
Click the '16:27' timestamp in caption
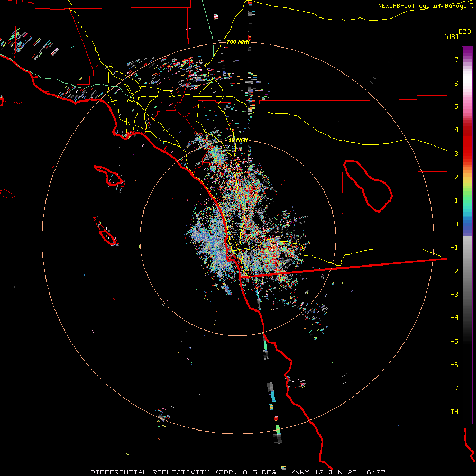[374, 472]
